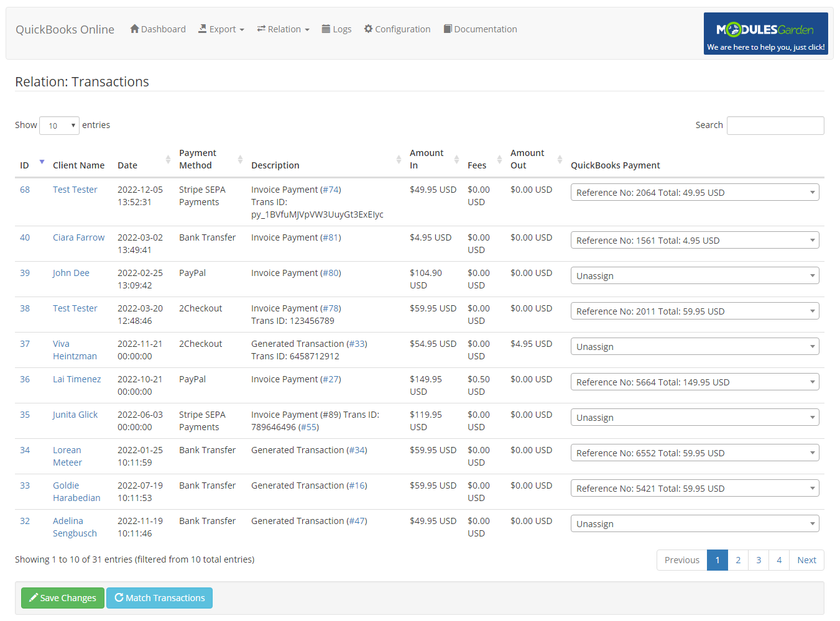The image size is (840, 621).
Task: Open QuickBooks Payment dropdown for Lai Timenez
Action: tap(695, 382)
